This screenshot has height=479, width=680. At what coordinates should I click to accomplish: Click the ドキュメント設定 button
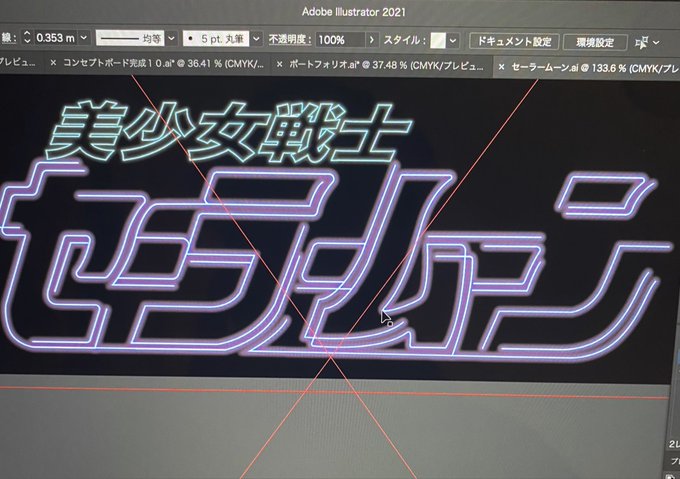514,42
